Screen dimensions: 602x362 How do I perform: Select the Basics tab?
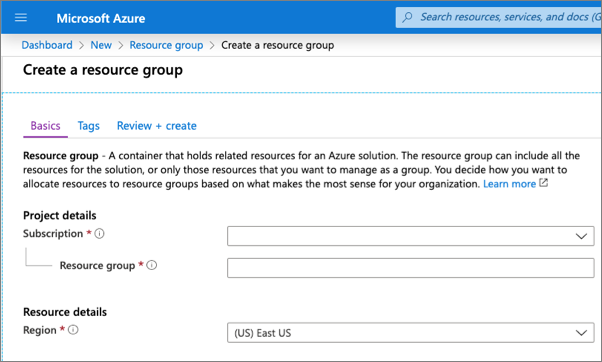(45, 126)
